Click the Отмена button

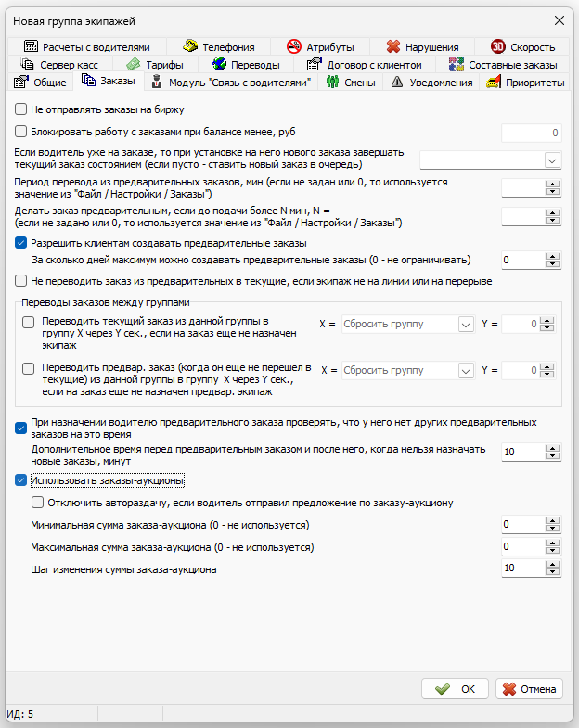coord(529,689)
